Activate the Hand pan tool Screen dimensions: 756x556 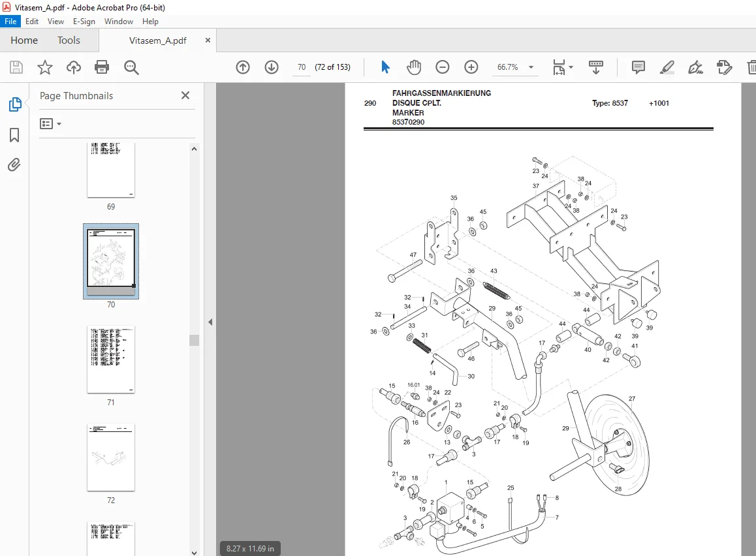tap(414, 67)
